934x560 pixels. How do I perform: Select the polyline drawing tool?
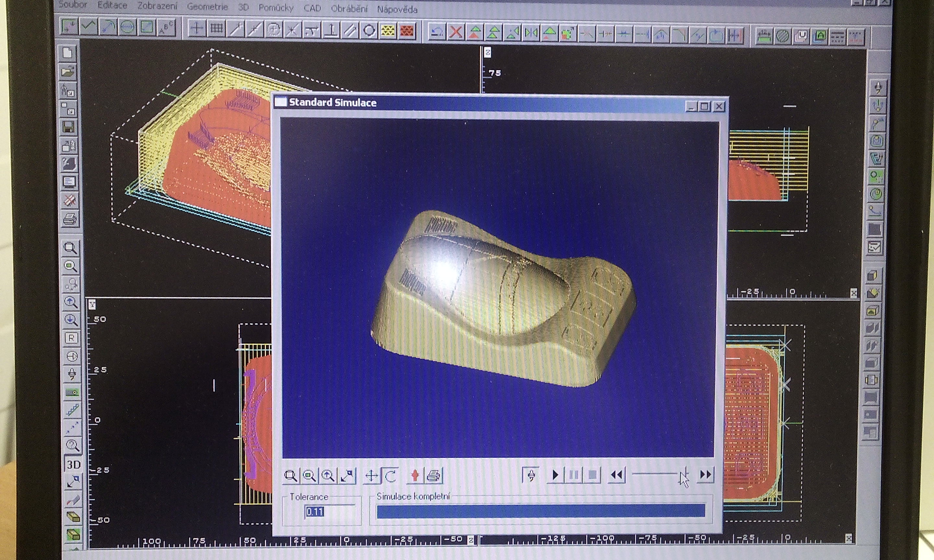(88, 27)
